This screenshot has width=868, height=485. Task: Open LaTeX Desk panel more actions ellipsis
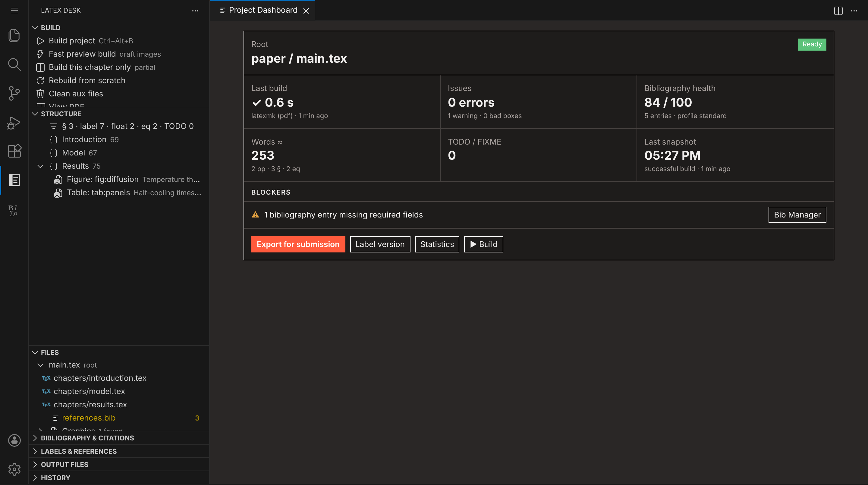[x=195, y=11]
